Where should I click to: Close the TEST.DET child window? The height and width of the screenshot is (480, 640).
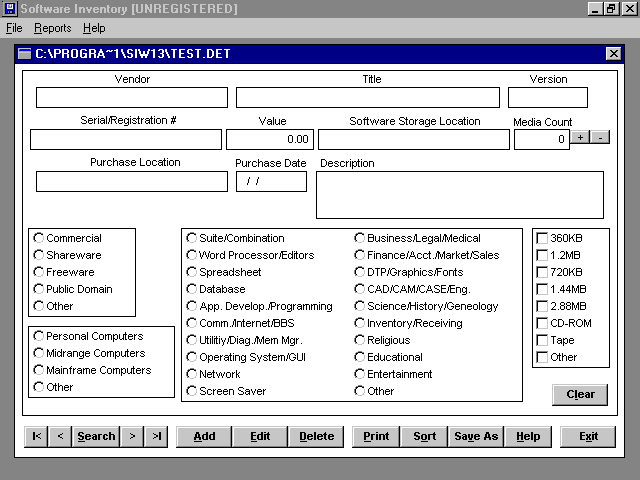(x=613, y=54)
